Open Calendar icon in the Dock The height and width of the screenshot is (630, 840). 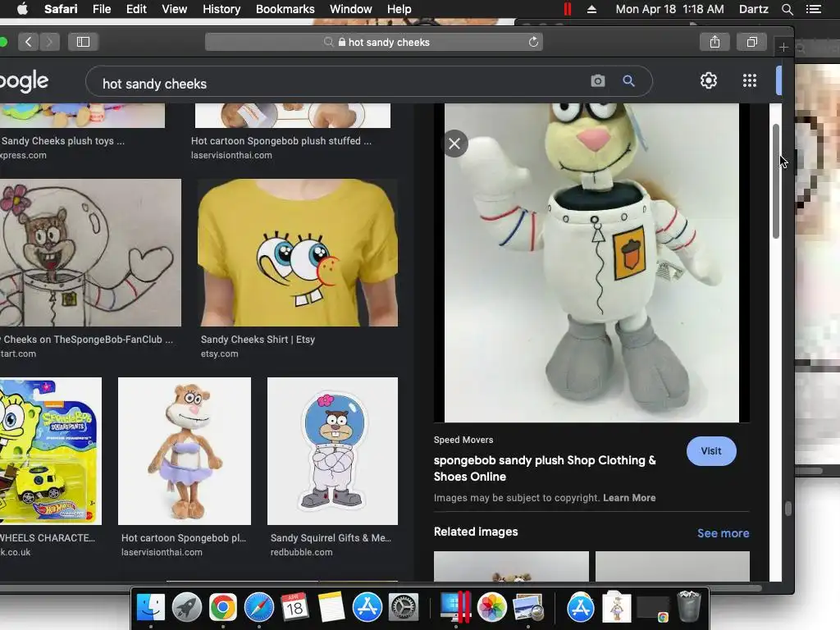(294, 608)
